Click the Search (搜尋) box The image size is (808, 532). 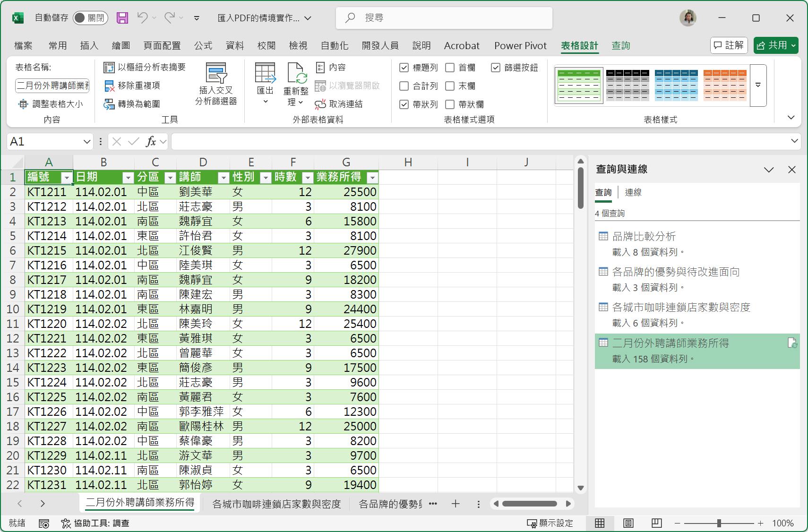click(444, 18)
